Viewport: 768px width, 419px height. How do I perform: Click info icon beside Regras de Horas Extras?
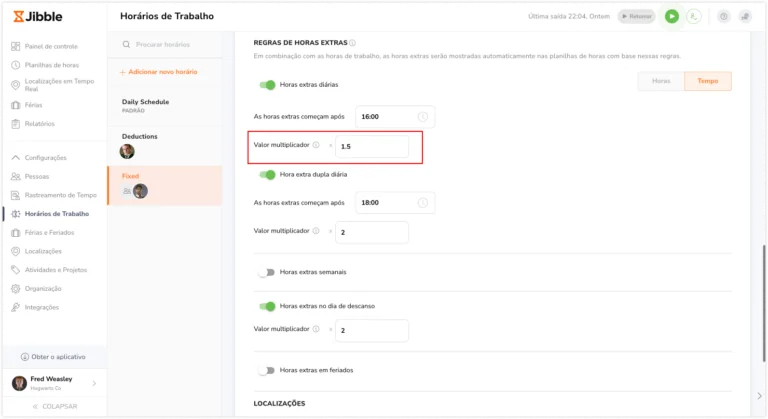pyautogui.click(x=352, y=43)
